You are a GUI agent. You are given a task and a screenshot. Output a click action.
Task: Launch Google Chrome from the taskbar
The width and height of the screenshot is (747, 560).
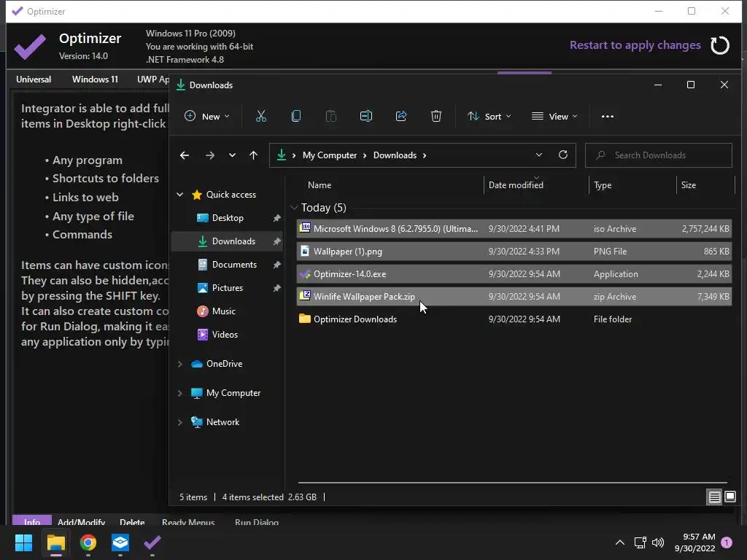pos(88,542)
